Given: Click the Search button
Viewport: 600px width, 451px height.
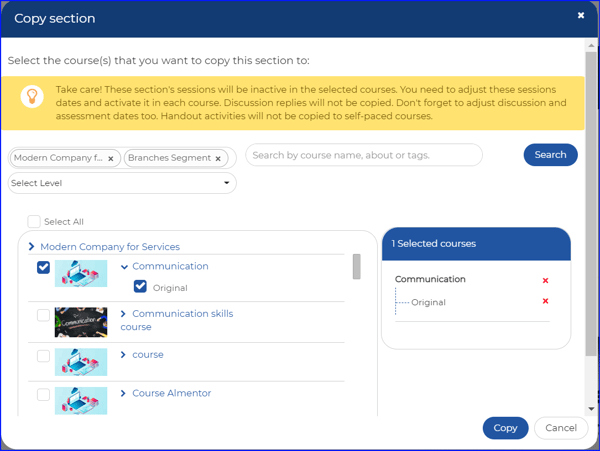Looking at the screenshot, I should coord(550,155).
